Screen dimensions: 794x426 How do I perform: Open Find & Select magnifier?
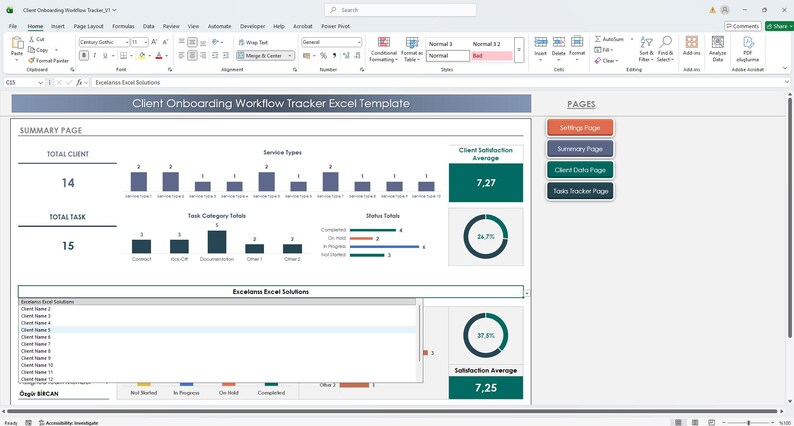click(665, 49)
